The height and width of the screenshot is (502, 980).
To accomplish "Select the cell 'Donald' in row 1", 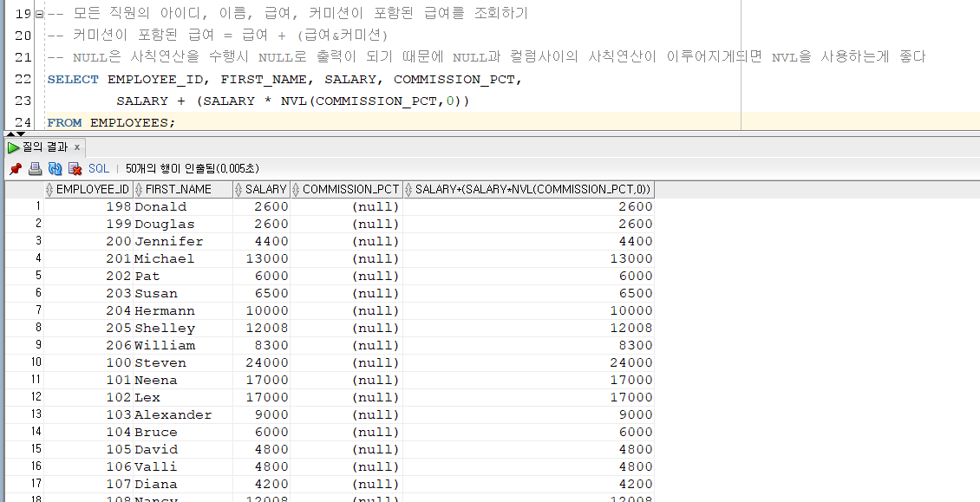I will pyautogui.click(x=182, y=206).
